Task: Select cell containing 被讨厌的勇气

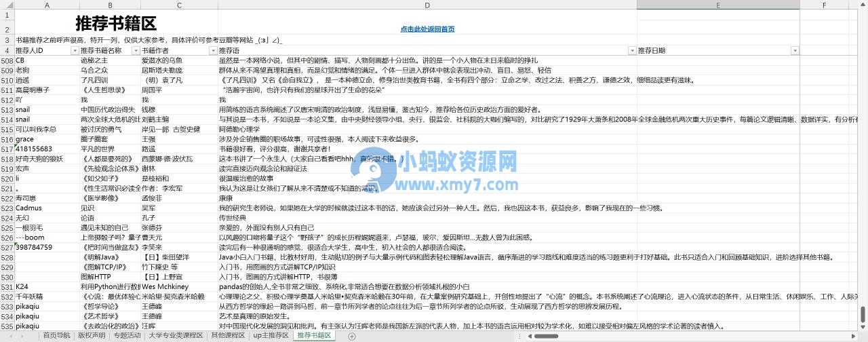Action: click(110, 130)
